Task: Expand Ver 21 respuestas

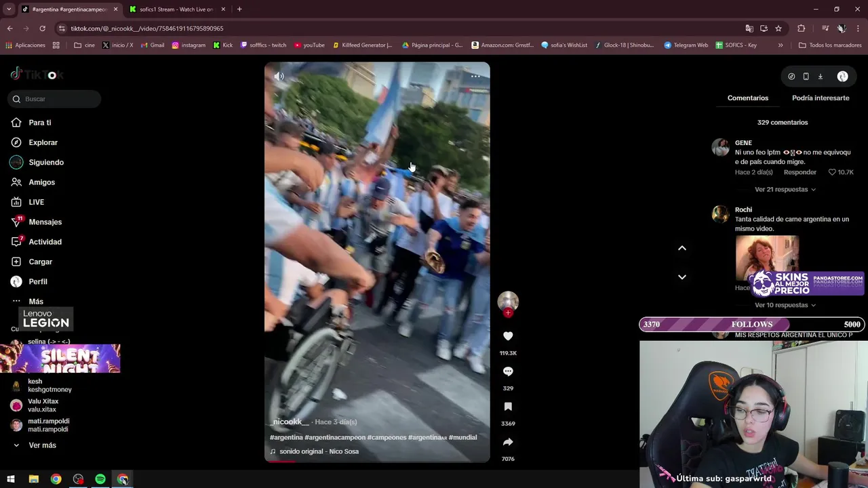Action: click(x=785, y=190)
